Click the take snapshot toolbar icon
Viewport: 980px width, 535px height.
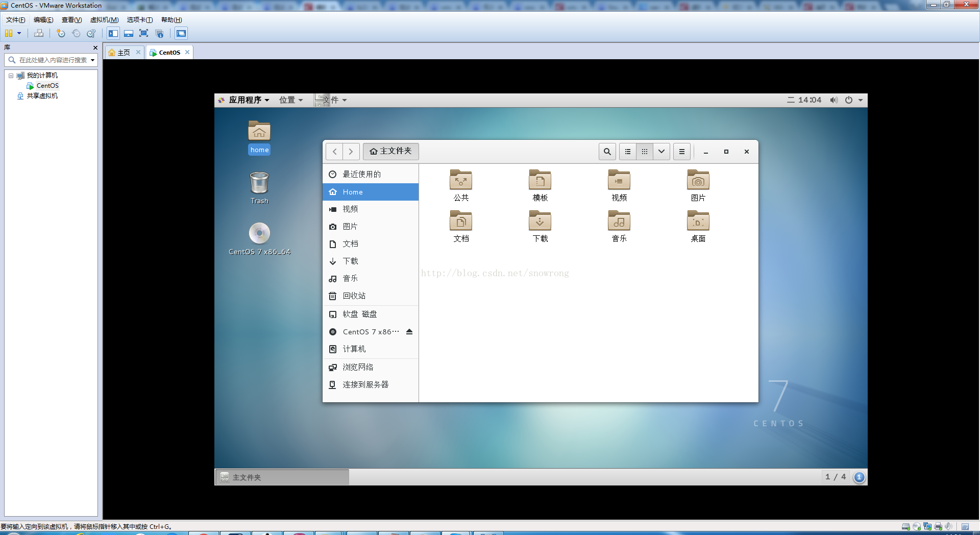[x=61, y=34]
